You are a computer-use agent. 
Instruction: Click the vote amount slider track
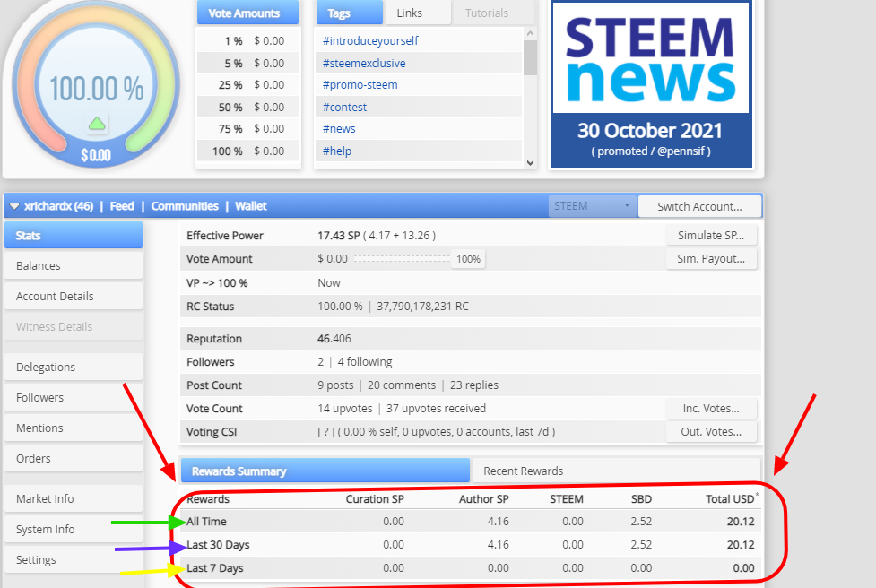pyautogui.click(x=402, y=258)
